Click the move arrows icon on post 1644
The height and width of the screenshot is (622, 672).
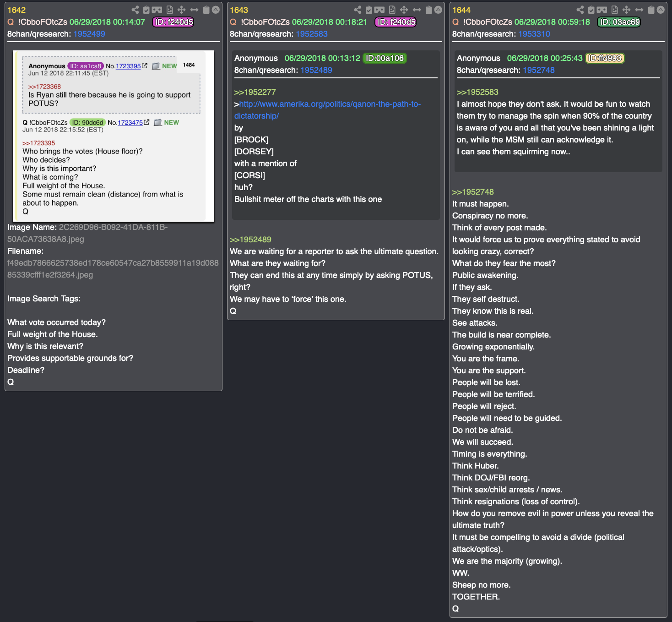click(x=626, y=10)
